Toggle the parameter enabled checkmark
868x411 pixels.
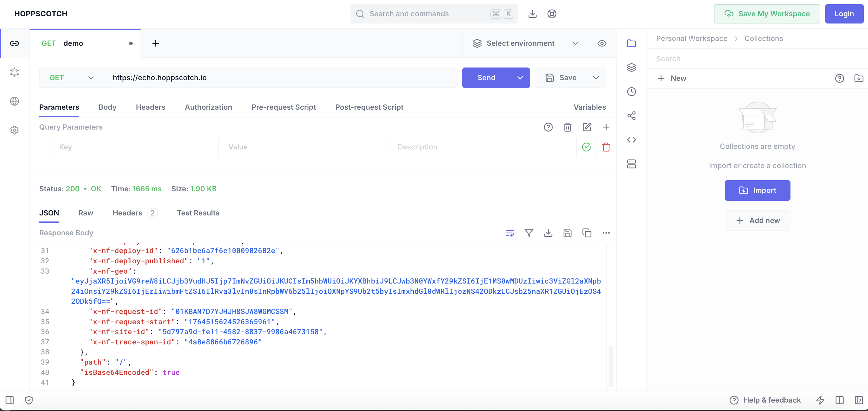click(x=586, y=147)
